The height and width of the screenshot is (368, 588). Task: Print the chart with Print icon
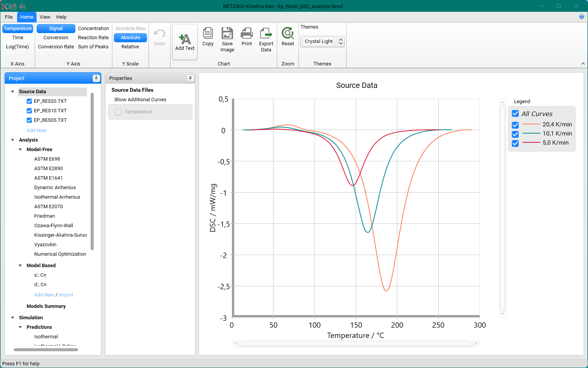[247, 33]
